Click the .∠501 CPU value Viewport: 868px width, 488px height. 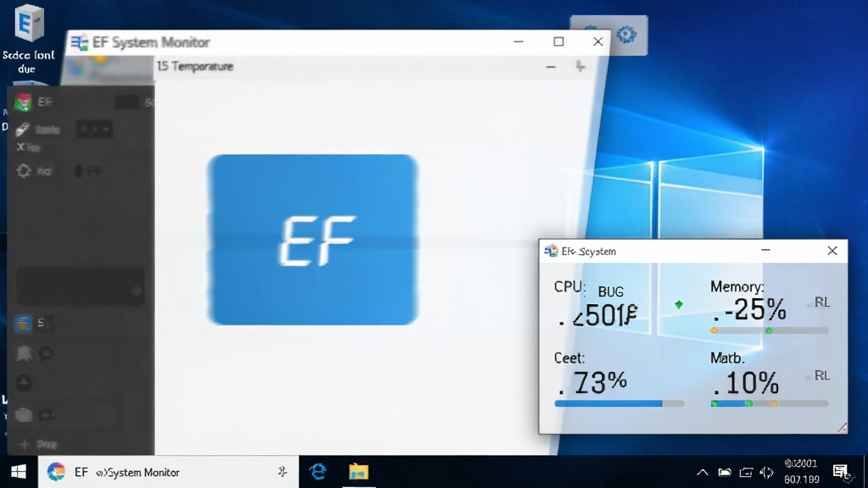pos(598,315)
